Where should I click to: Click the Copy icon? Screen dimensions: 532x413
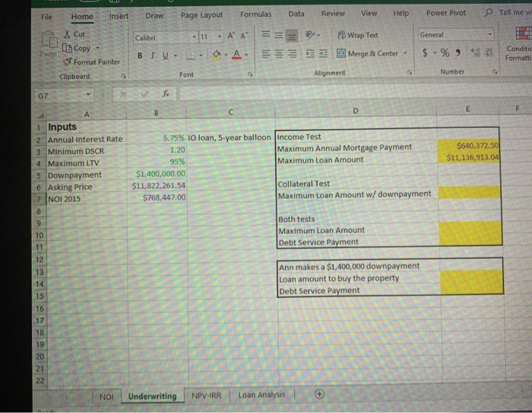pos(67,49)
